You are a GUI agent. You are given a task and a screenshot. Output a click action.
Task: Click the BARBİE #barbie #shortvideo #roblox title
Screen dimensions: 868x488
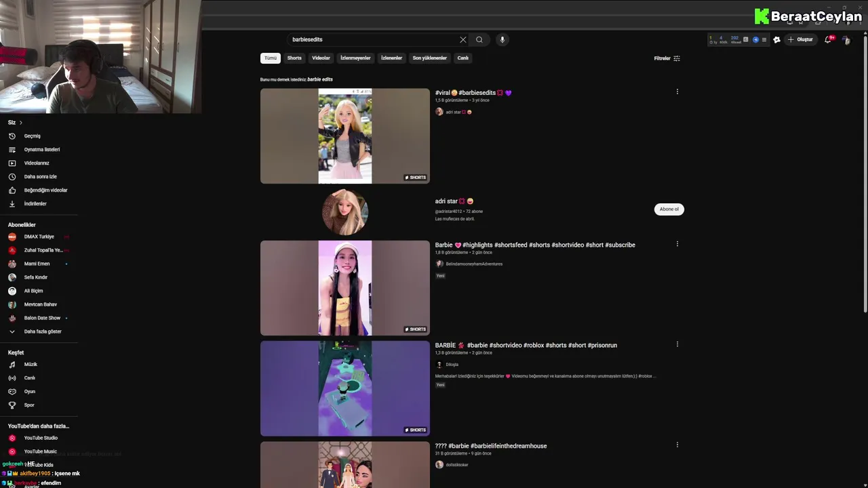(x=526, y=346)
